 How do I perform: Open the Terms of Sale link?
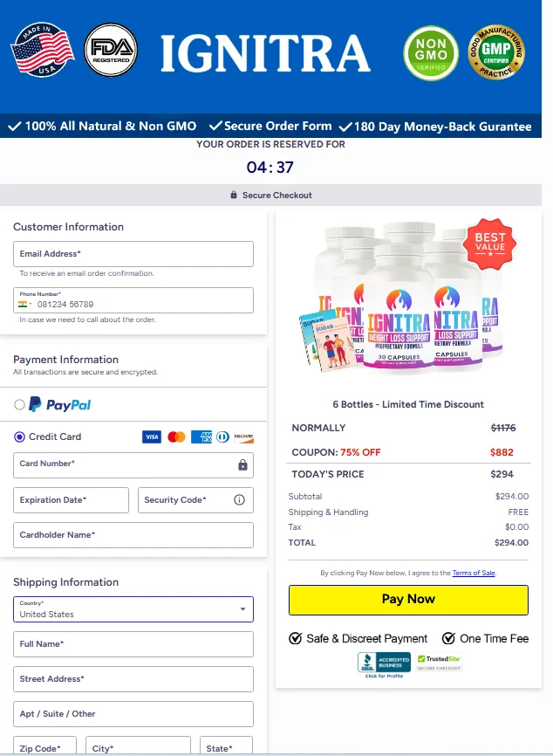click(474, 573)
